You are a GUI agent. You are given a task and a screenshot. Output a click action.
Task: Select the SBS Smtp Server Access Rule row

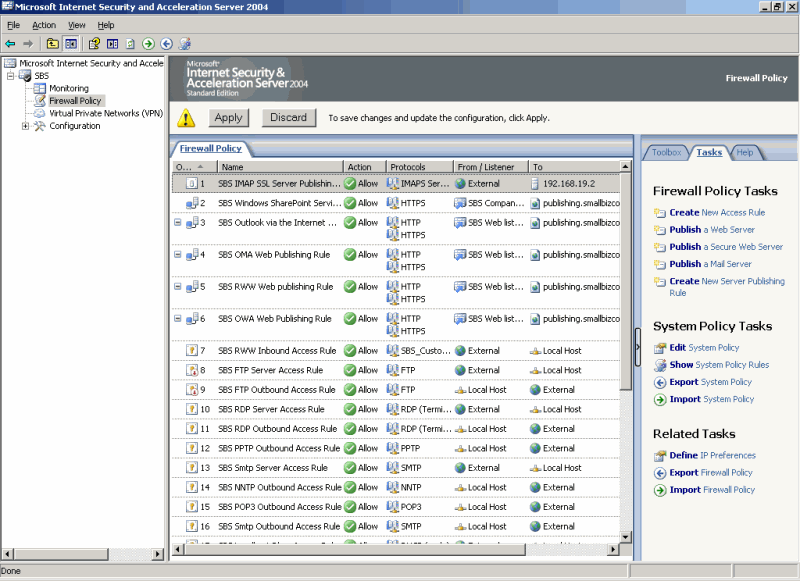(396, 468)
